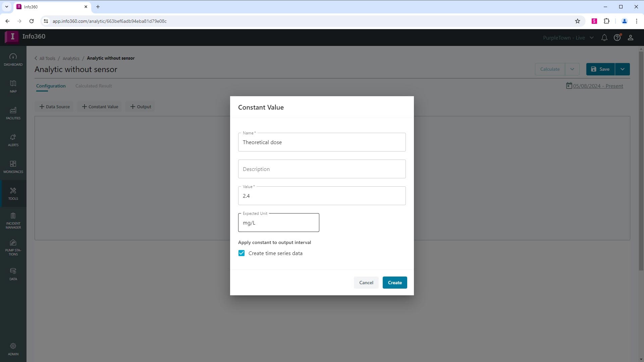Click the notifications bell in header
The height and width of the screenshot is (362, 644).
click(604, 38)
